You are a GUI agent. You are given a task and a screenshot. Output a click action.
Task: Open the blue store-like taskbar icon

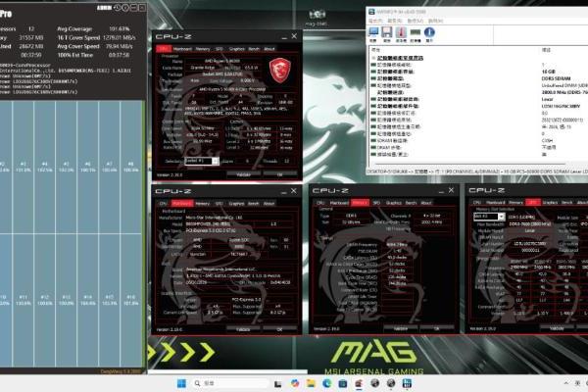click(343, 383)
